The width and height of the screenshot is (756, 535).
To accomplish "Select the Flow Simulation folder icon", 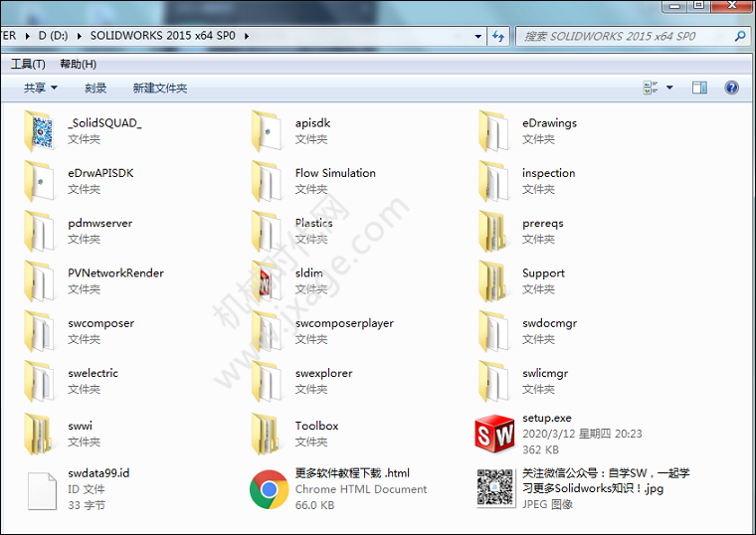I will [267, 181].
